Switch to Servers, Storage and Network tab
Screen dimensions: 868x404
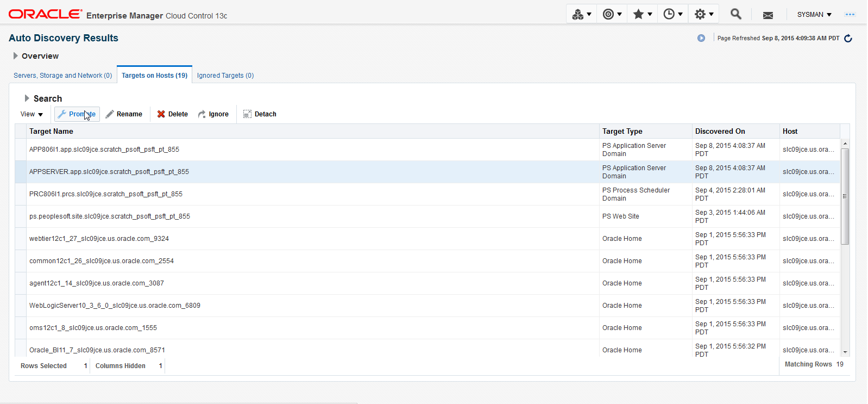pyautogui.click(x=62, y=76)
